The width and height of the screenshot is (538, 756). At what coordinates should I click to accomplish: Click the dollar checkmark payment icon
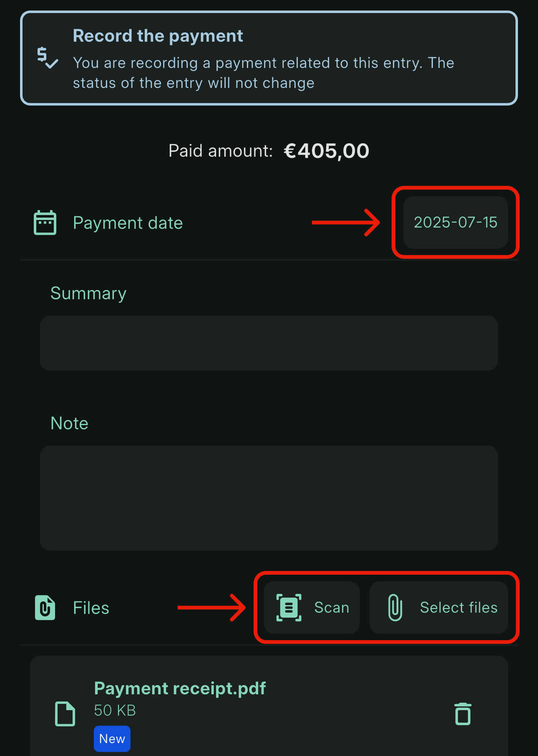(47, 58)
